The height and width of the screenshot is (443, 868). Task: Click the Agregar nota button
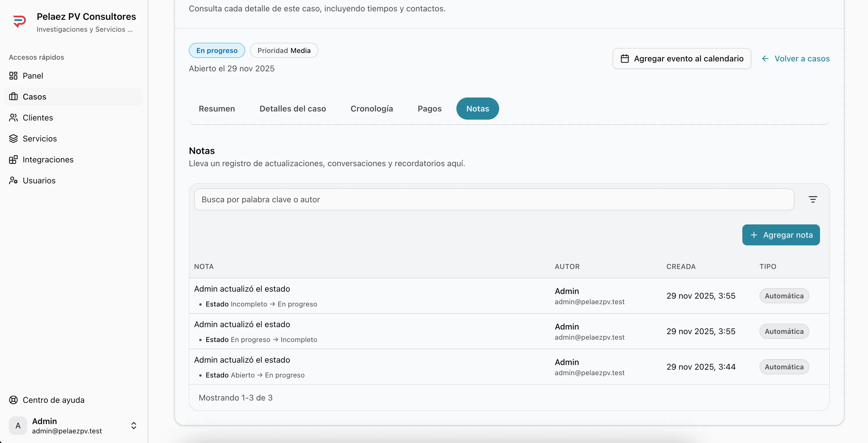point(781,235)
